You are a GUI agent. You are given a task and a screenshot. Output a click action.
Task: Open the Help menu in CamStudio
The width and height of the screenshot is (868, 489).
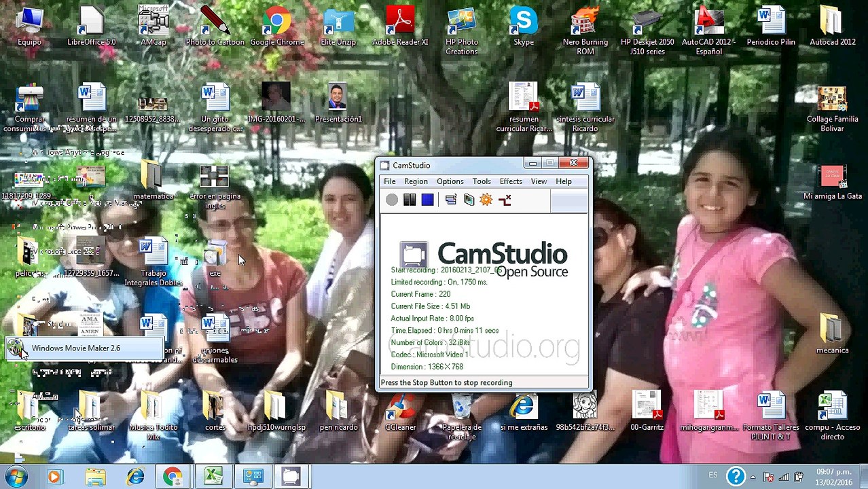click(x=564, y=181)
